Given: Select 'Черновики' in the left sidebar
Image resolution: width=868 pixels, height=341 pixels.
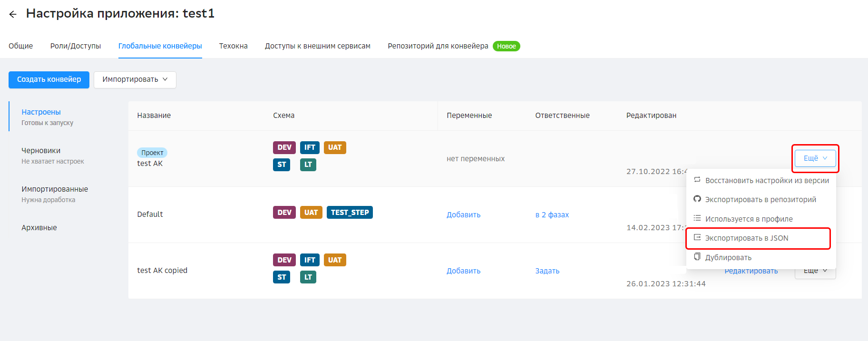Looking at the screenshot, I should [41, 151].
